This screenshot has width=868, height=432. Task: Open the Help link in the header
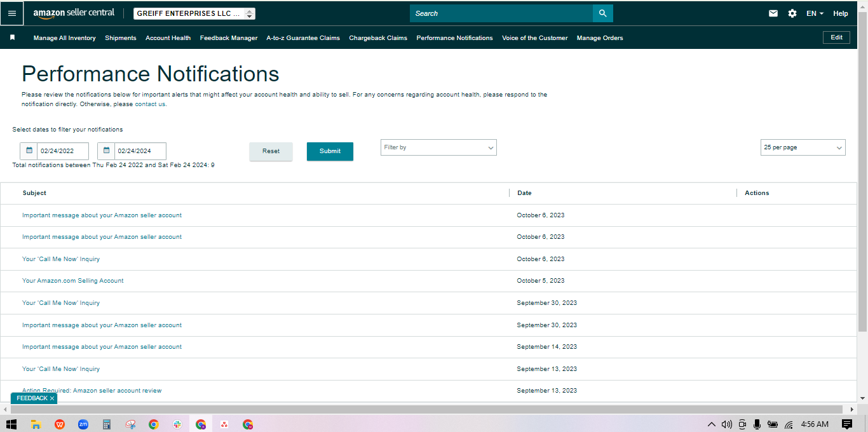tap(841, 13)
